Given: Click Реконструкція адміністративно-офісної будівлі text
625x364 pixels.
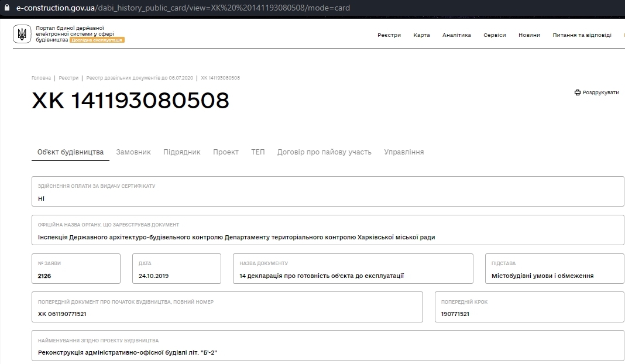Looking at the screenshot, I should pos(128,352).
